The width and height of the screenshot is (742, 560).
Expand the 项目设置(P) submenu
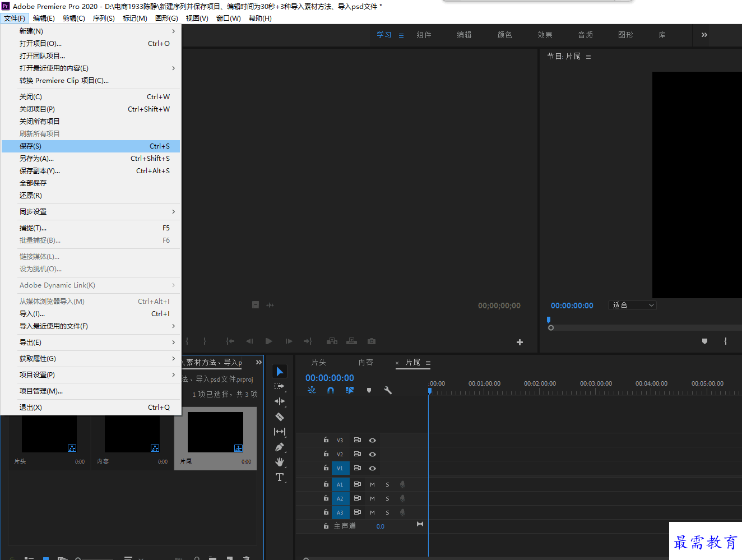click(91, 374)
